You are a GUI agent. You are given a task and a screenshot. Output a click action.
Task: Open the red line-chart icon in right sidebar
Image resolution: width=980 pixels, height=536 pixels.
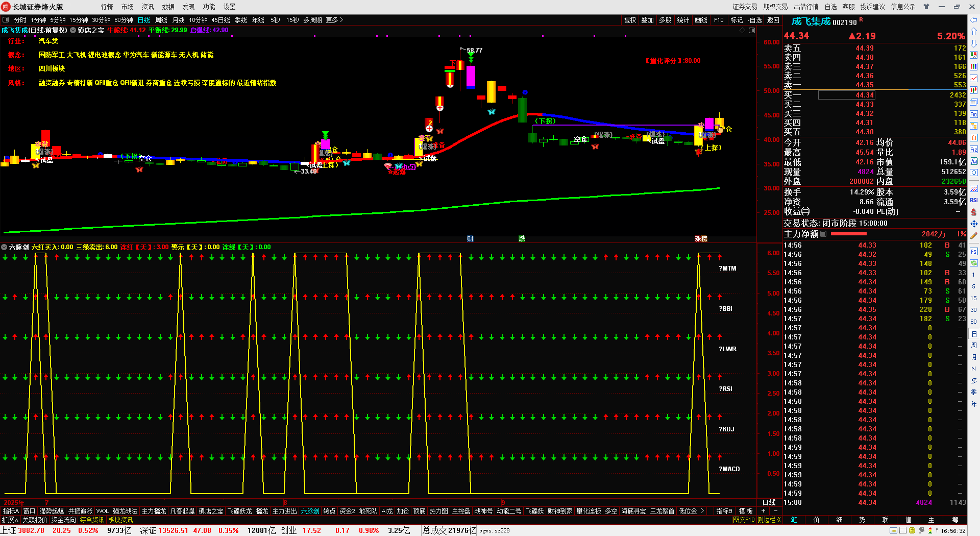(974, 79)
